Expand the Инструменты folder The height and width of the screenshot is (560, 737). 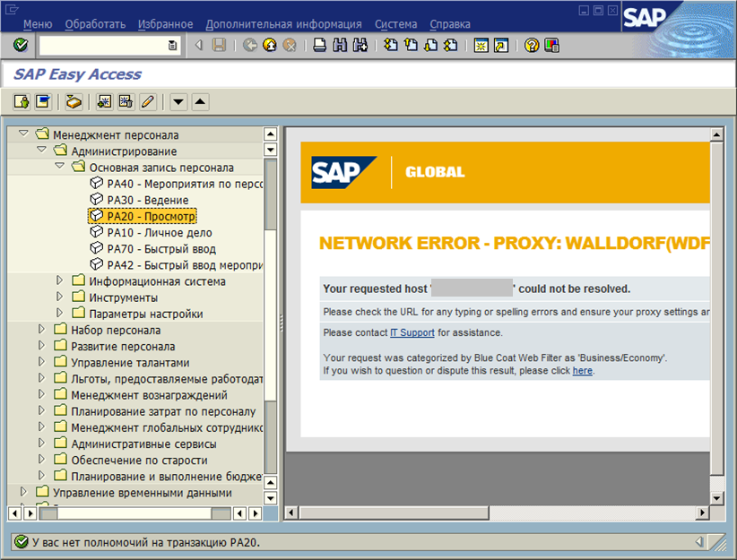click(x=60, y=297)
